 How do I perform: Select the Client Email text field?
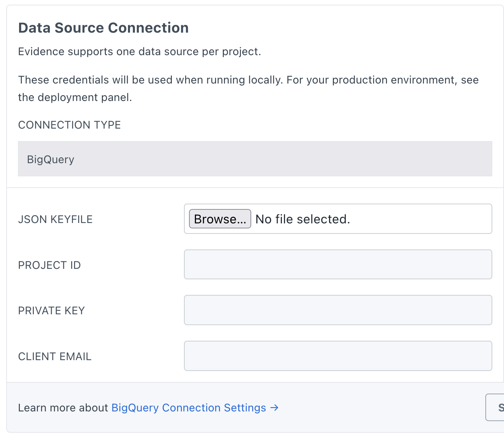pyautogui.click(x=338, y=355)
